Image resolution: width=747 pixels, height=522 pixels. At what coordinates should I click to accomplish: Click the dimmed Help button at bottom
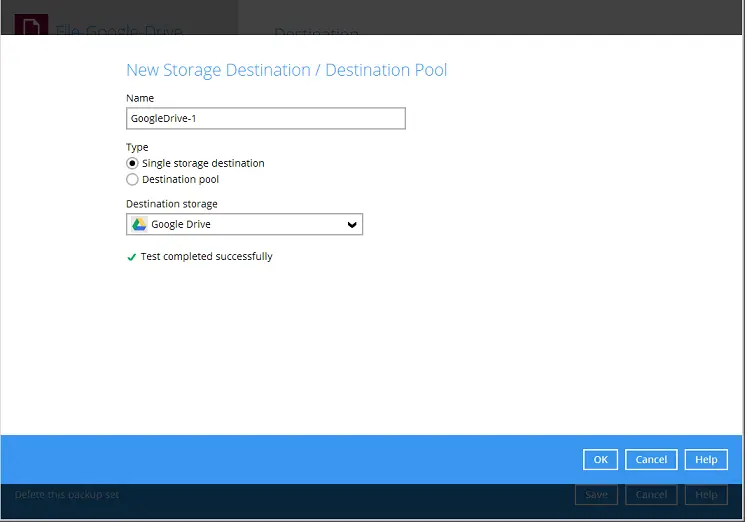point(706,495)
